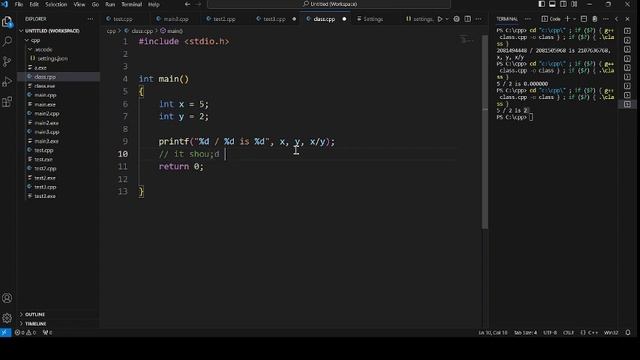This screenshot has height=360, width=640.
Task: Close the terminal panel with X
Action: tap(628, 19)
